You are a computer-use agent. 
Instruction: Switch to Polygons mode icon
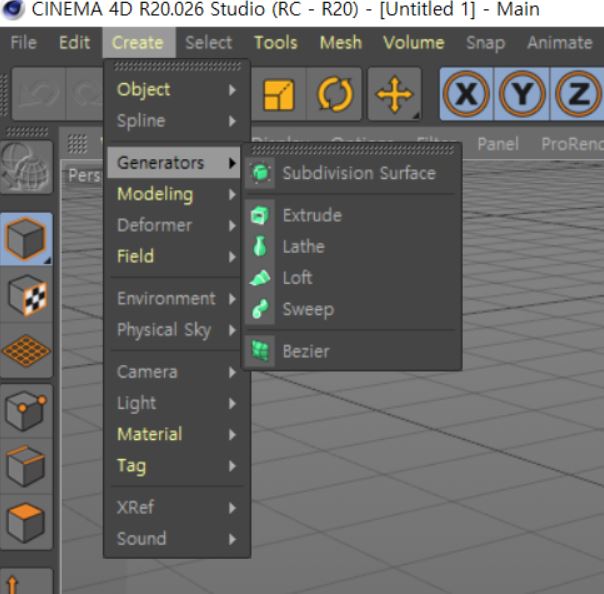coord(26,522)
